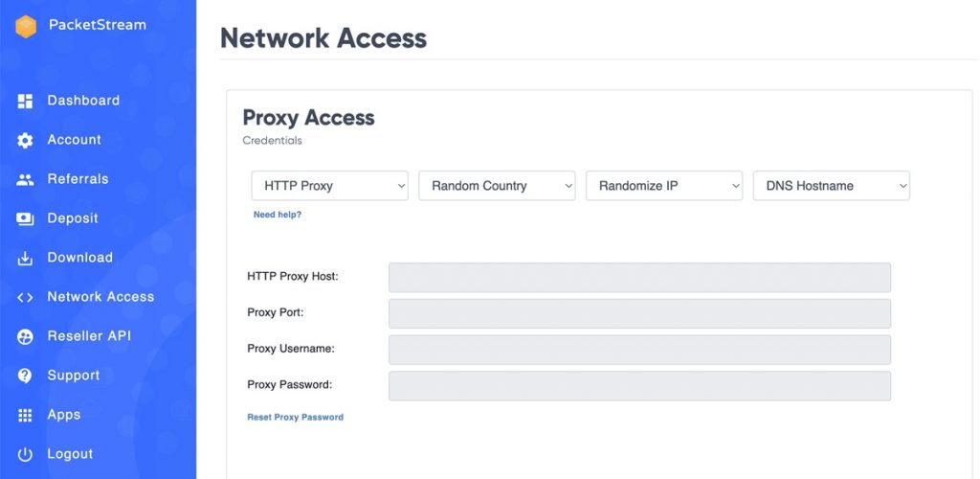Click the Download tray icon
Viewport: 980px width, 479px height.
click(x=25, y=259)
